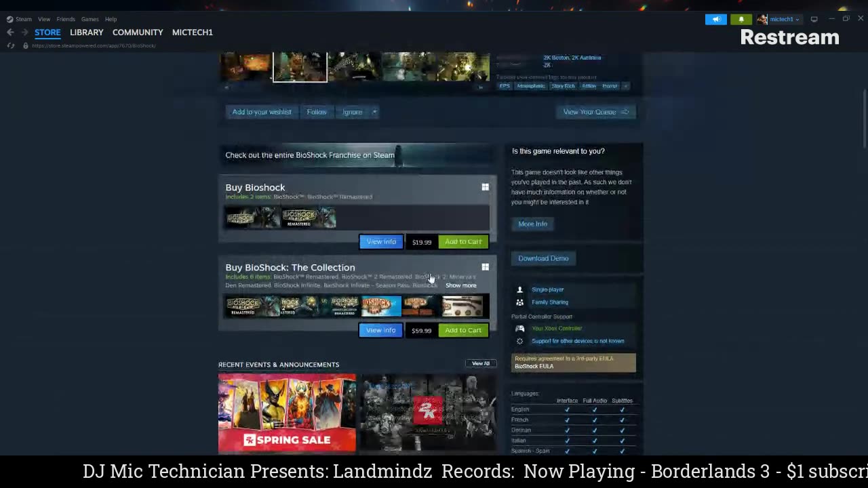Screen dimensions: 868x488
Task: Open the BioShock EULA link
Action: coord(534,367)
